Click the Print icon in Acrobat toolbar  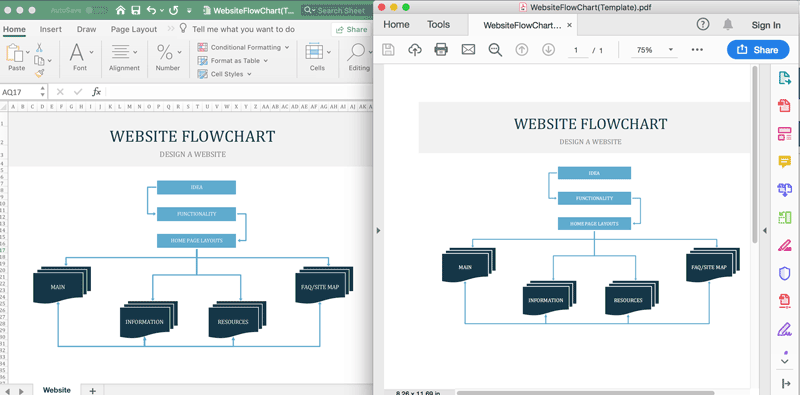(441, 50)
